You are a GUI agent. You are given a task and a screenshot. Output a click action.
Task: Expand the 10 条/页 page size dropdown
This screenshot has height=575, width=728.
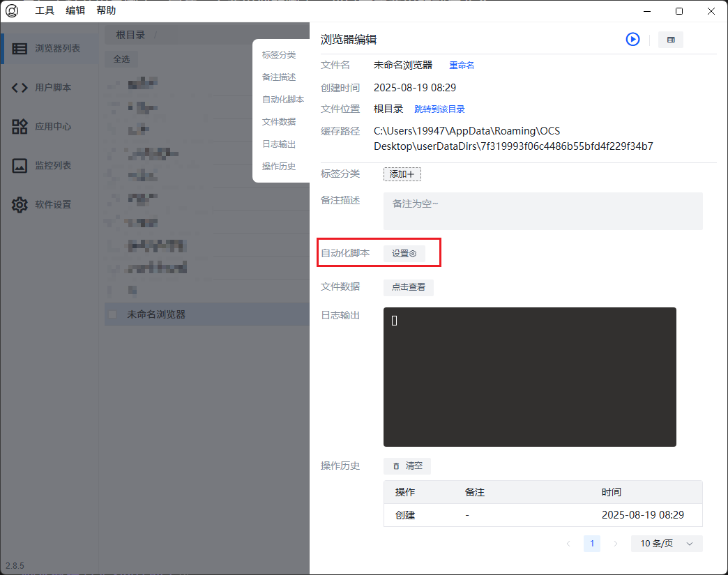click(667, 544)
